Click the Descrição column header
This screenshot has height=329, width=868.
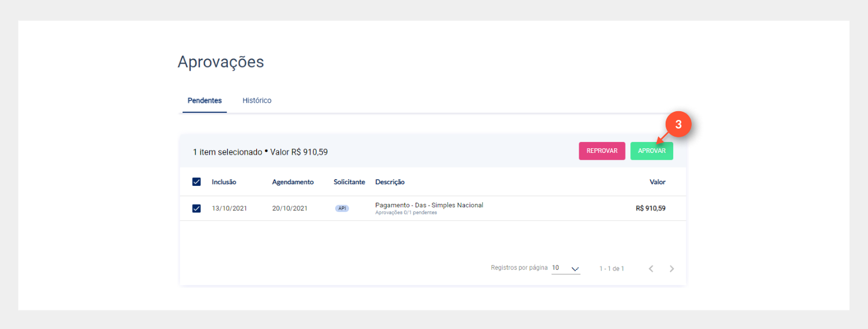(390, 182)
